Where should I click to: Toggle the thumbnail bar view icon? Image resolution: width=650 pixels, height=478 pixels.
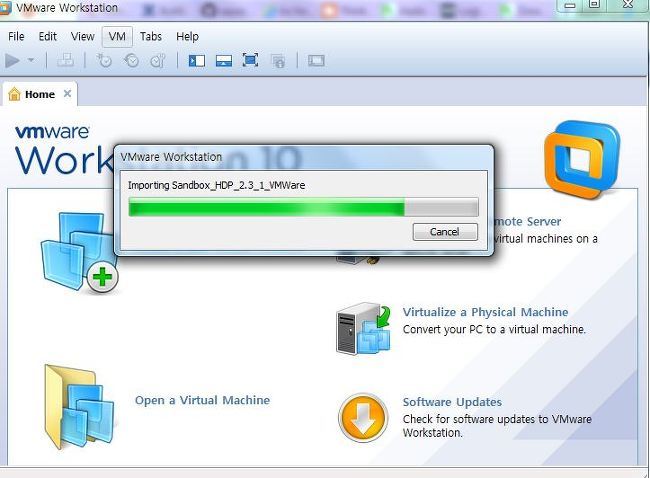tap(224, 61)
